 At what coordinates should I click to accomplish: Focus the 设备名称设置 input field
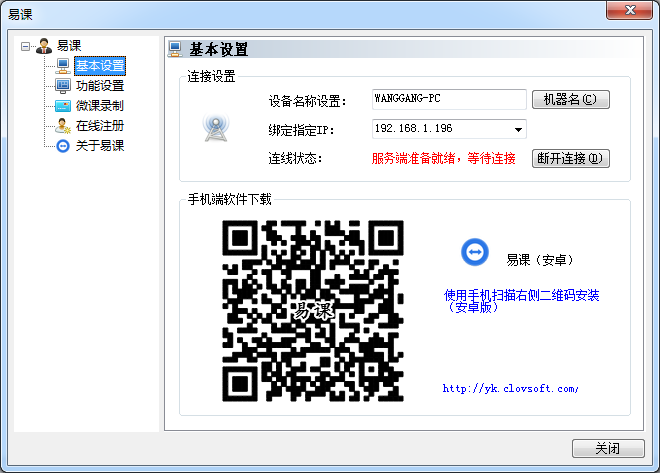[x=449, y=99]
